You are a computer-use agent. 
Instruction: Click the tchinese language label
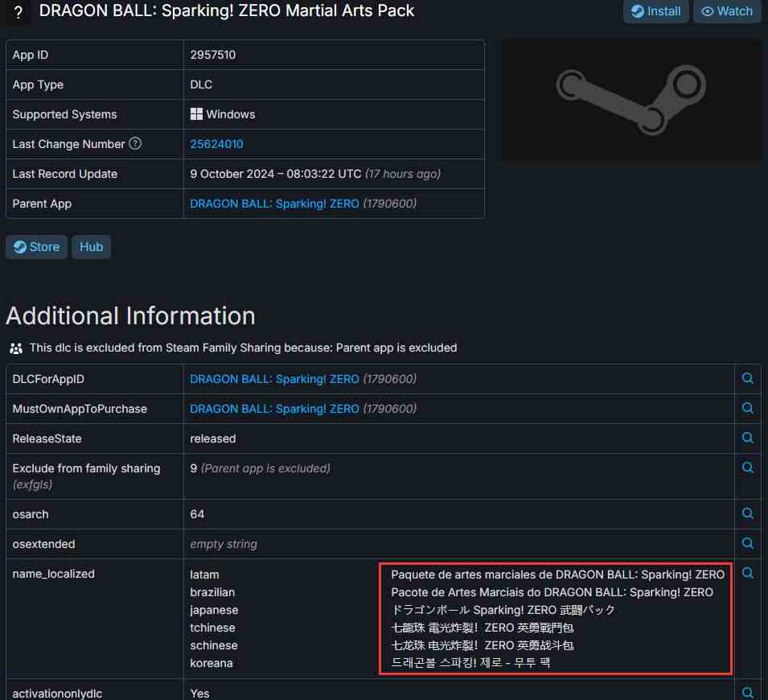(x=212, y=628)
